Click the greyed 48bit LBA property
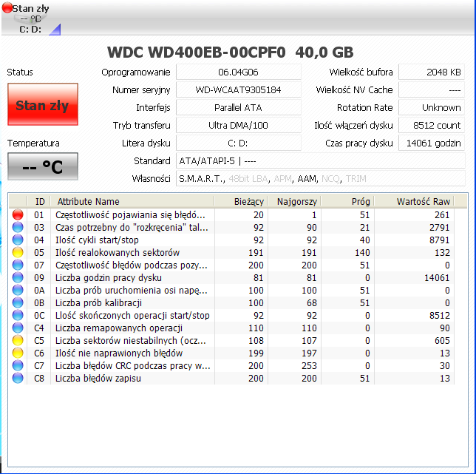This screenshot has height=474, width=476. (x=248, y=178)
